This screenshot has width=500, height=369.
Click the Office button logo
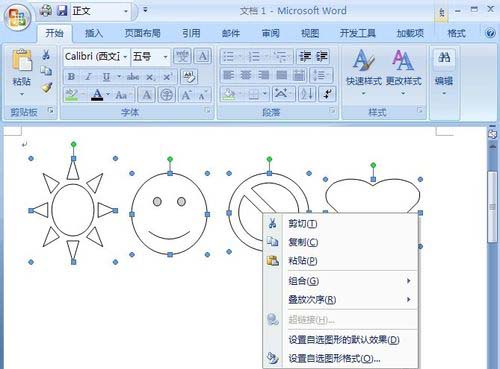pos(17,17)
